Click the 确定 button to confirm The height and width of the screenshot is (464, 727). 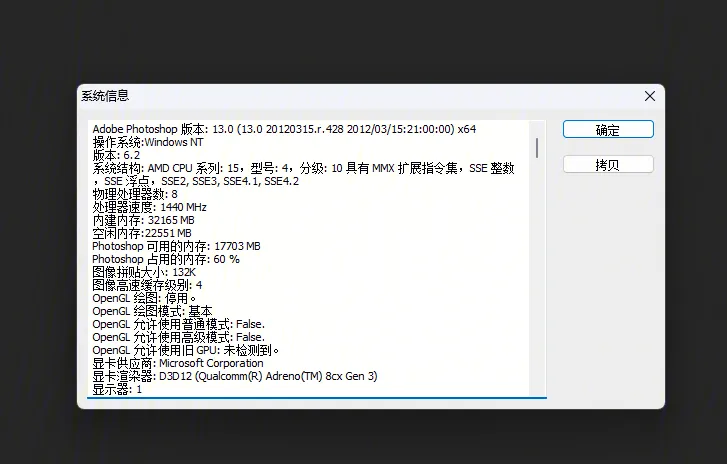click(x=608, y=129)
